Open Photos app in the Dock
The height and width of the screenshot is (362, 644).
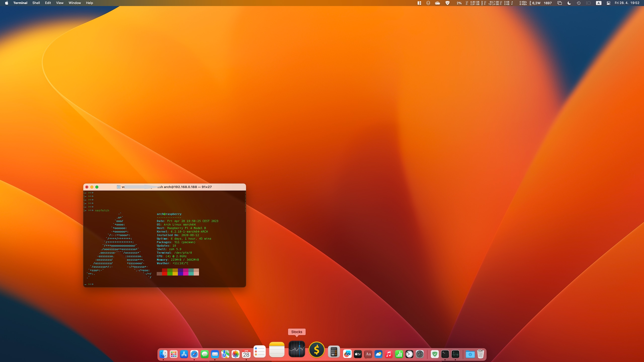(235, 354)
